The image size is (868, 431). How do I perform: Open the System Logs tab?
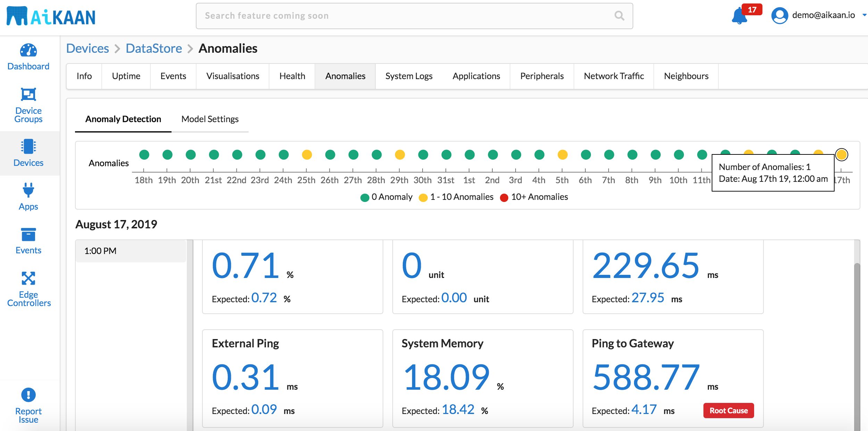click(409, 76)
